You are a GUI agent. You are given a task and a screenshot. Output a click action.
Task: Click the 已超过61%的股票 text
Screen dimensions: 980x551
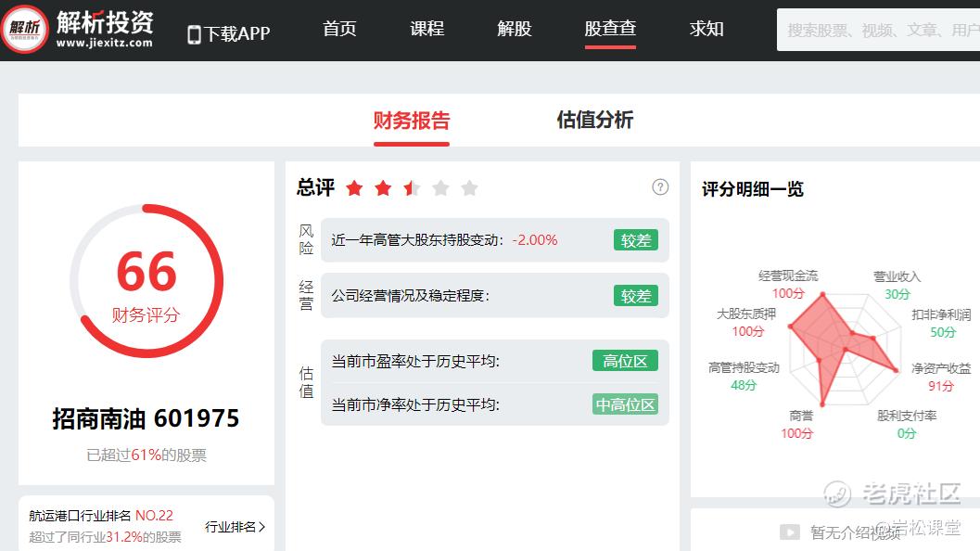click(146, 455)
